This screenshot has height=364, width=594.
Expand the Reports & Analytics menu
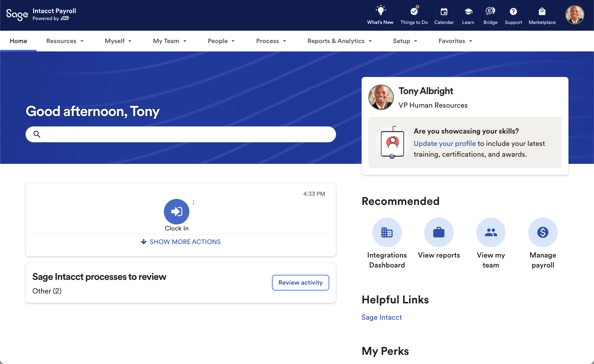click(339, 41)
